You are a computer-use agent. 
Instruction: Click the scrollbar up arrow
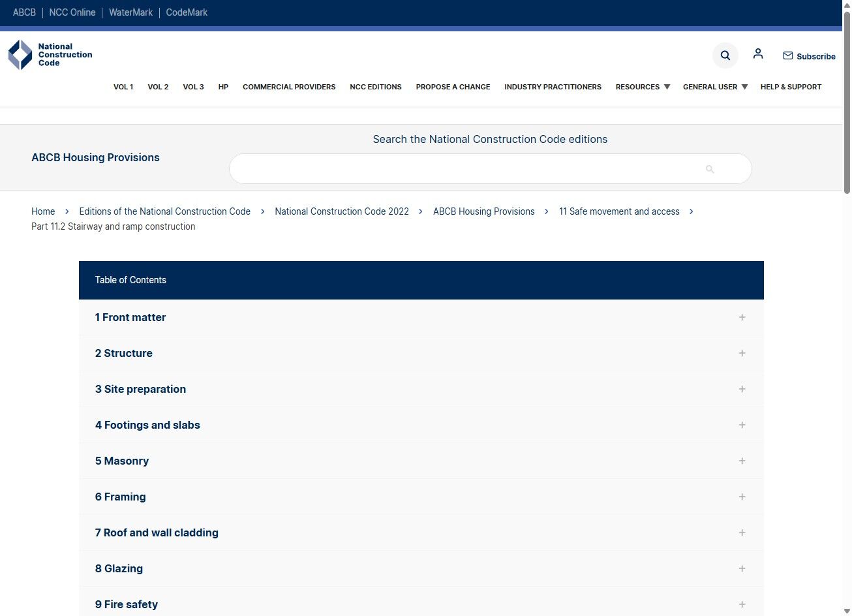(847, 5)
